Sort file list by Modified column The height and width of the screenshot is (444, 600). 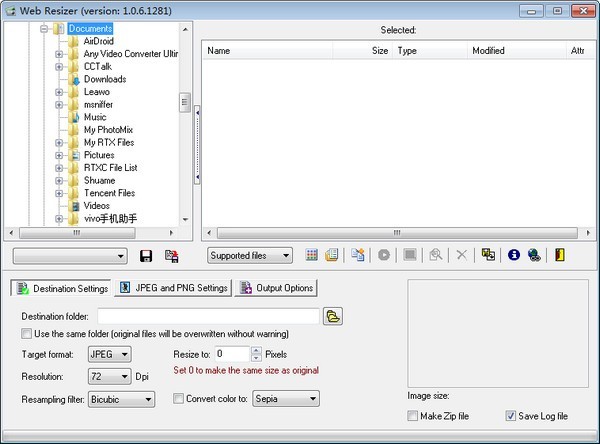(517, 51)
